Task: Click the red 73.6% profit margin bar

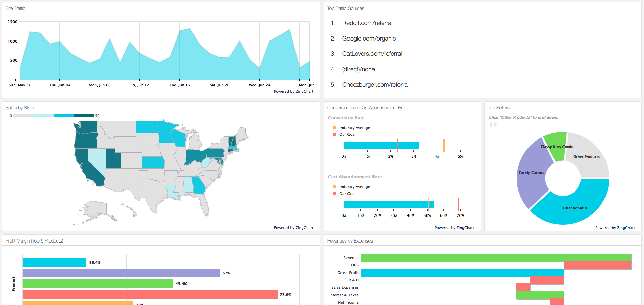Action: (150, 294)
